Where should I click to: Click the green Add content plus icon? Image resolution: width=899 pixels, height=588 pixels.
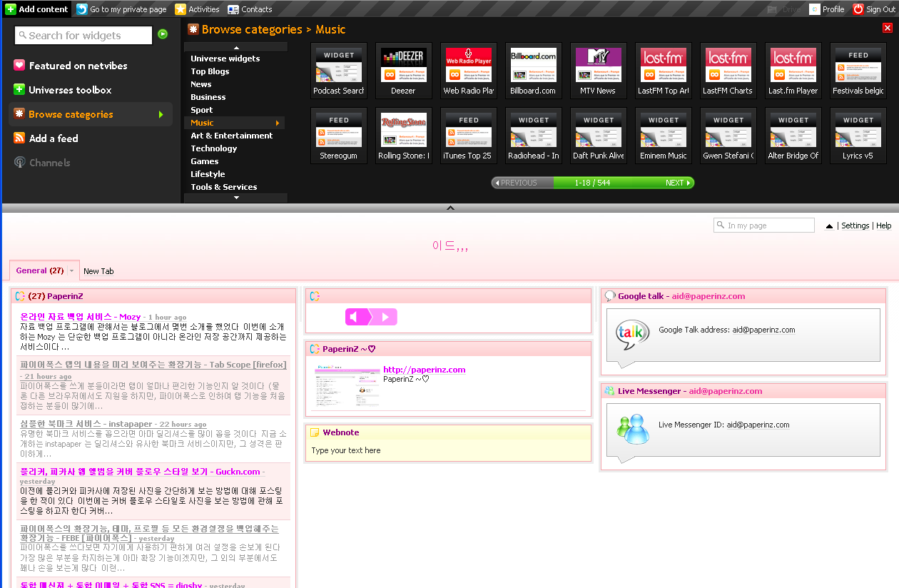pyautogui.click(x=11, y=9)
